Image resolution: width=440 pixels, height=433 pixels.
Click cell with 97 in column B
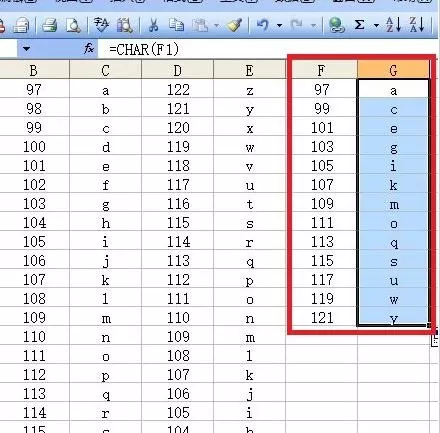pyautogui.click(x=34, y=89)
